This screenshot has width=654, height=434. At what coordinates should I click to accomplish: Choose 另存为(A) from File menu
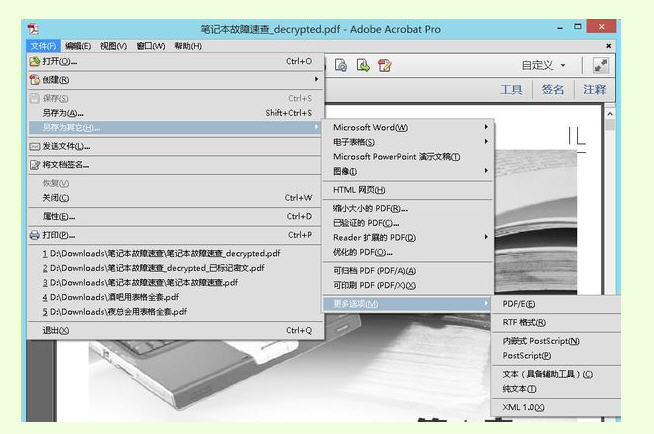click(174, 113)
